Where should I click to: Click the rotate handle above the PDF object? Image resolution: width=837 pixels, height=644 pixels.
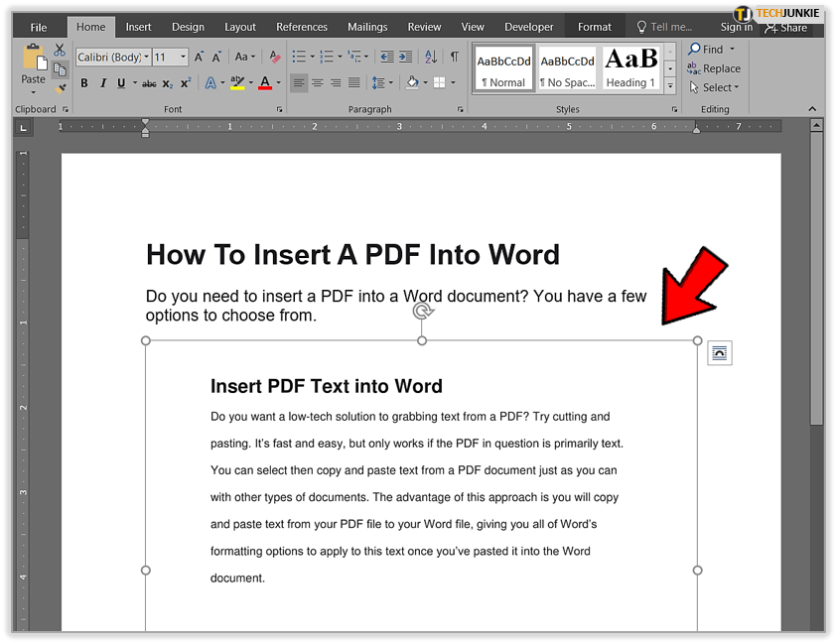422,312
